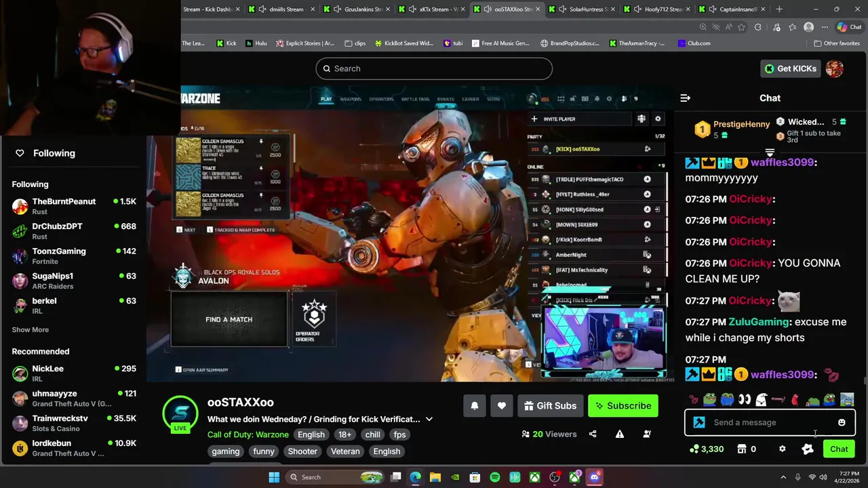Open browser settings and more menu
This screenshot has height=488, width=868.
[x=825, y=27]
